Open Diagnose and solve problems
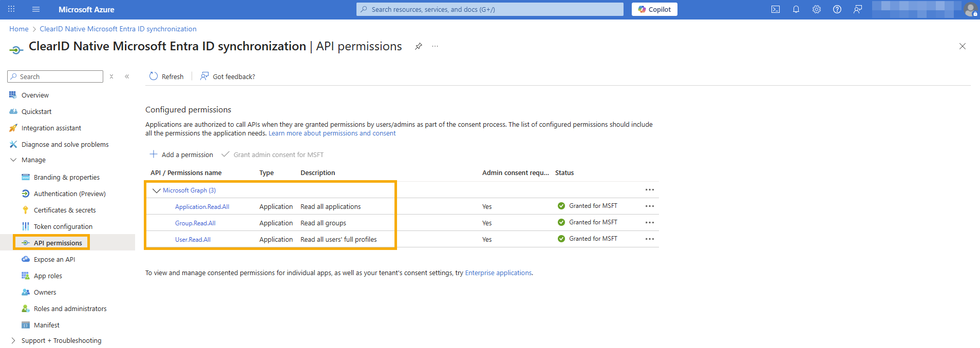The image size is (980, 348). pos(65,144)
